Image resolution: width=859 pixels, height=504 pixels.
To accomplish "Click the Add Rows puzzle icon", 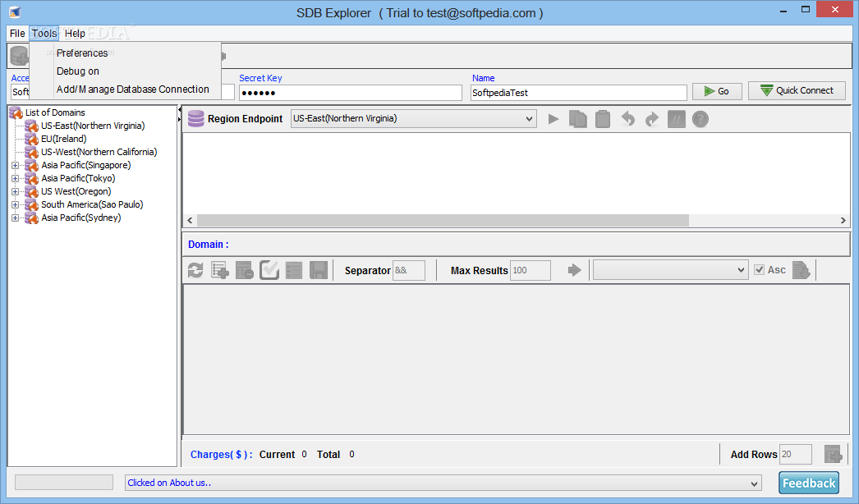I will [833, 454].
